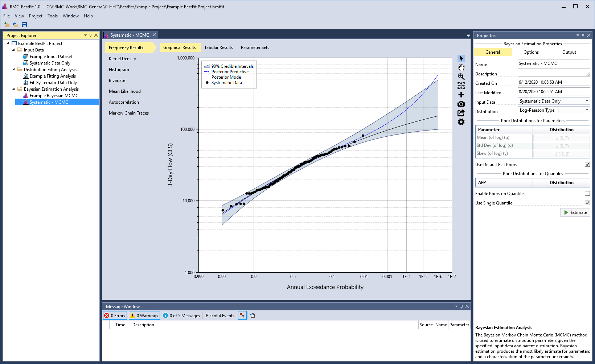Click the fit-to-extents icon on the chart toolbar
This screenshot has height=364, width=595.
(x=461, y=86)
